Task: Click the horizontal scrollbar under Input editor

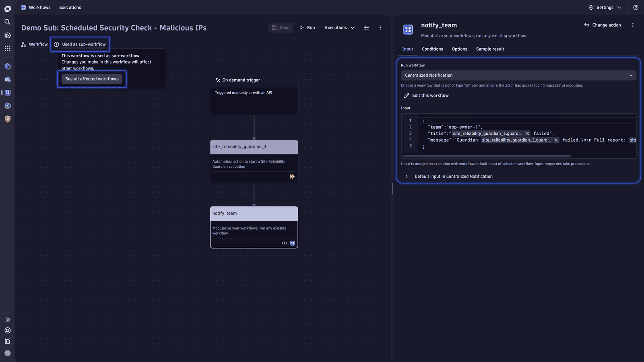Action: click(487, 156)
